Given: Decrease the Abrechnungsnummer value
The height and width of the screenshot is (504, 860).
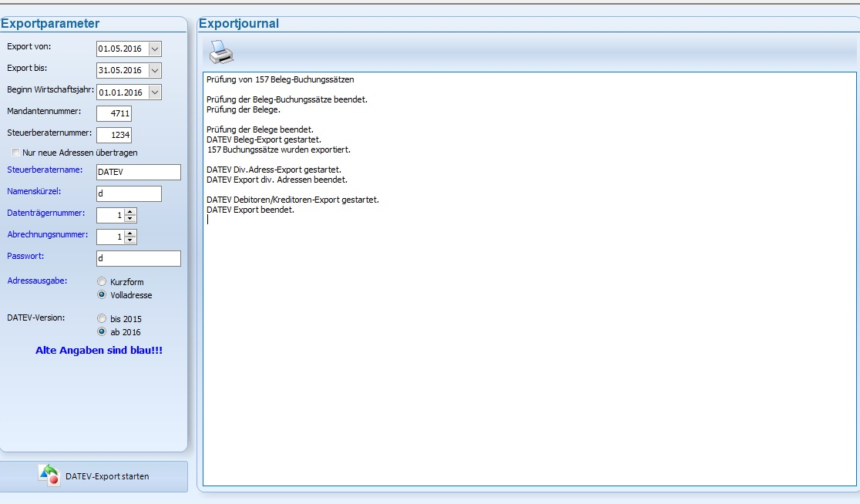Looking at the screenshot, I should pyautogui.click(x=130, y=240).
